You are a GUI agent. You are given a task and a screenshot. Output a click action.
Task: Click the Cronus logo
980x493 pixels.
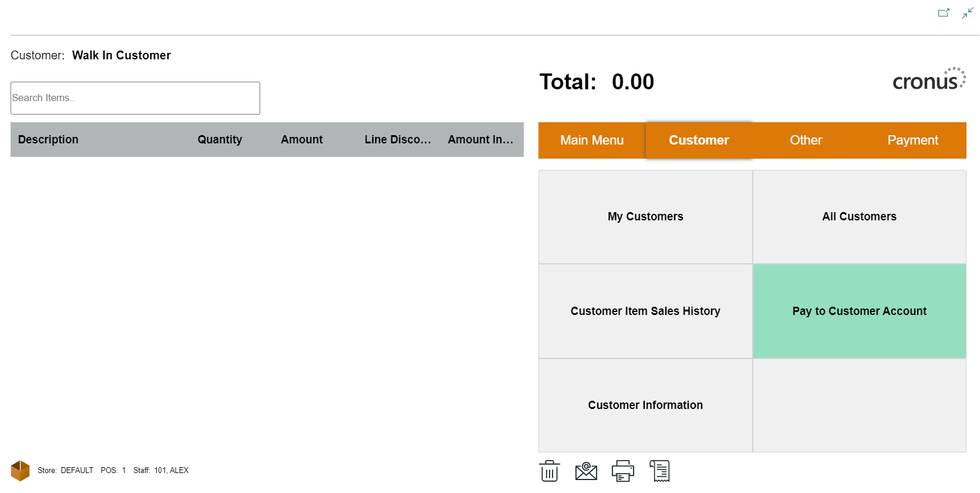tap(928, 80)
